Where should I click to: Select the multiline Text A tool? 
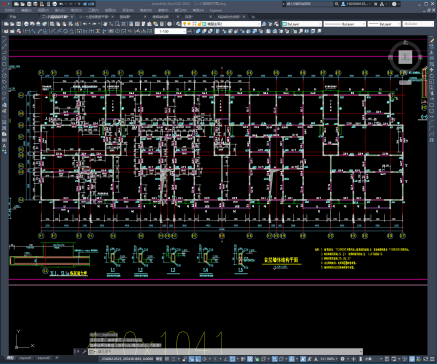(5, 146)
